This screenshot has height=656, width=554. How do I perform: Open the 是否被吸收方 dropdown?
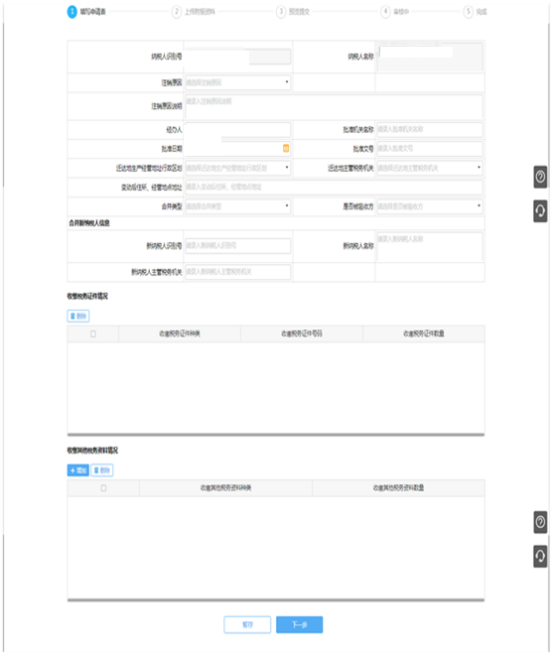pyautogui.click(x=430, y=206)
